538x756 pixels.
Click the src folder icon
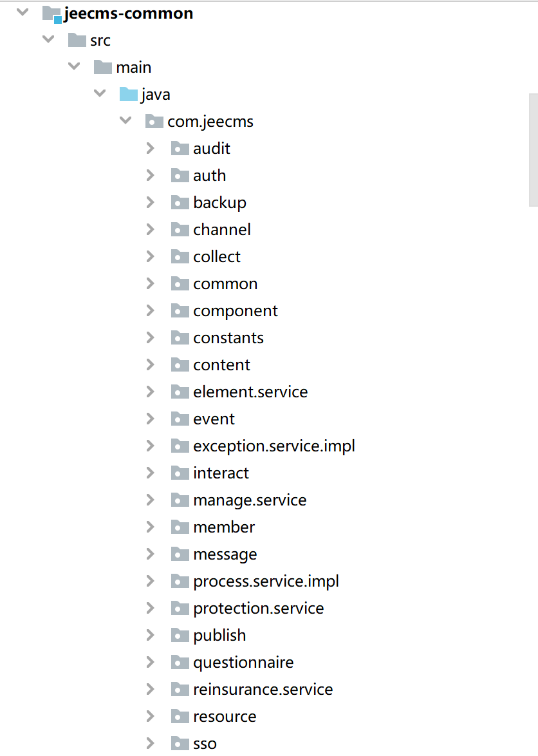pyautogui.click(x=77, y=41)
